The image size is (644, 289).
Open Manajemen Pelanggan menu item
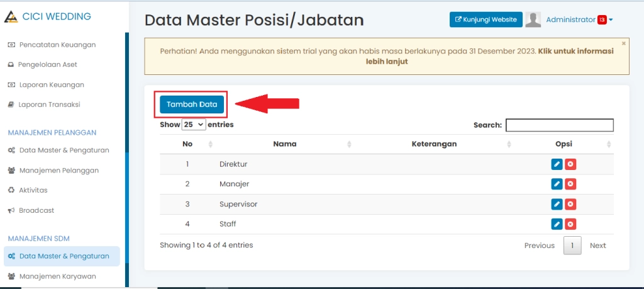[x=53, y=170]
